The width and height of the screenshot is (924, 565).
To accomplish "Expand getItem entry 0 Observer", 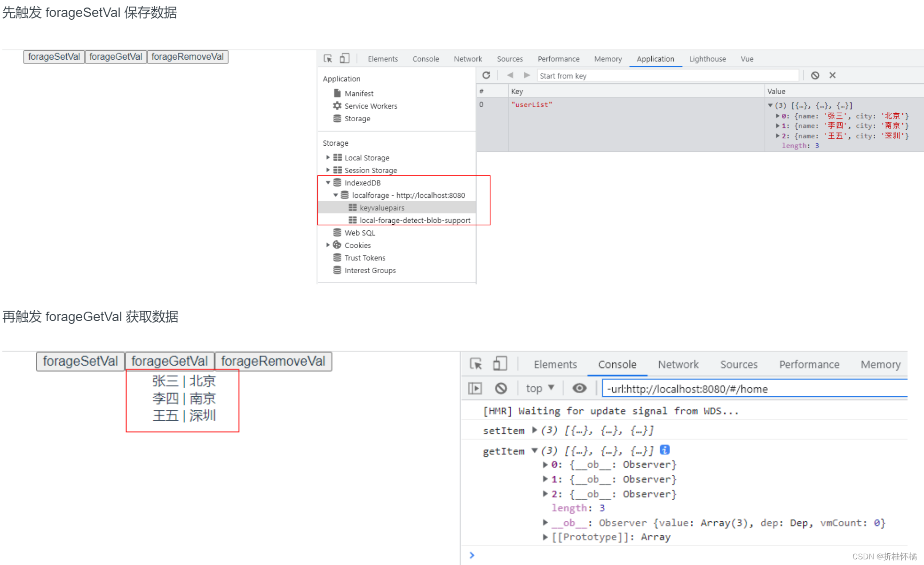I will tap(545, 464).
